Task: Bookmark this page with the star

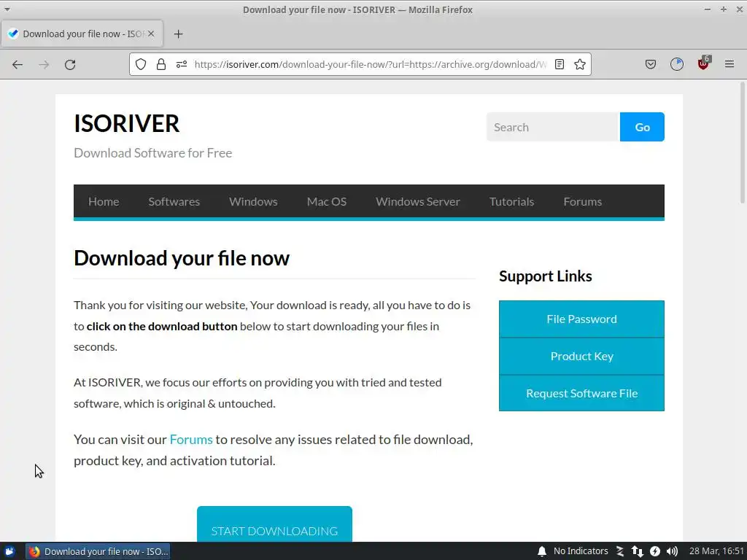Action: coord(580,64)
